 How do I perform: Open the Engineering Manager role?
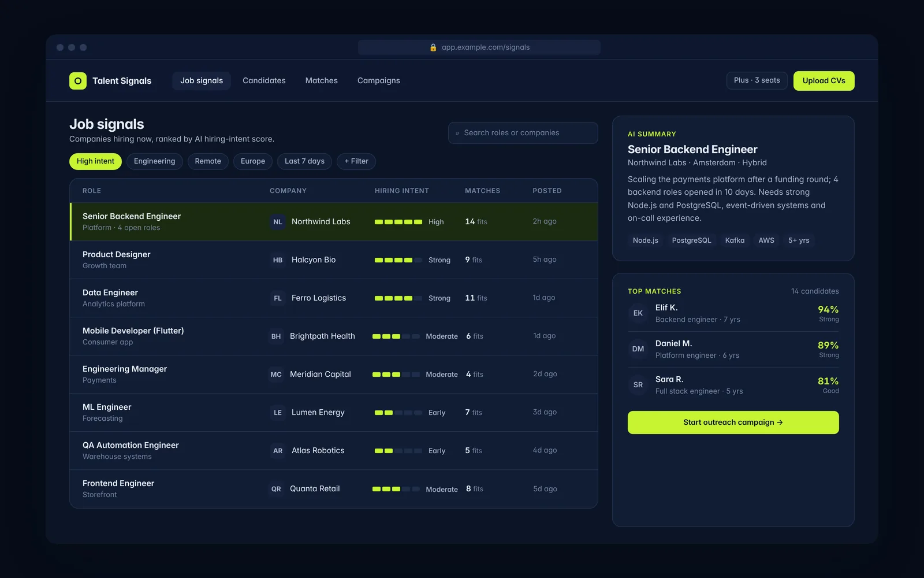[x=125, y=369]
